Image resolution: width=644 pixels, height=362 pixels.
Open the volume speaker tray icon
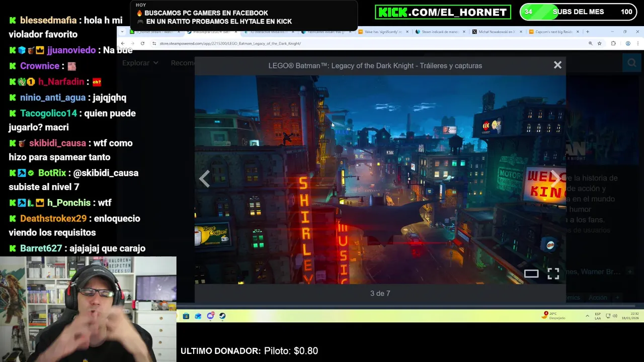tap(615, 316)
